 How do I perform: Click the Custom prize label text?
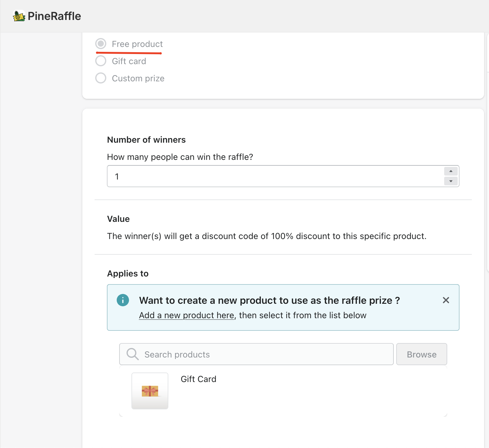(138, 78)
